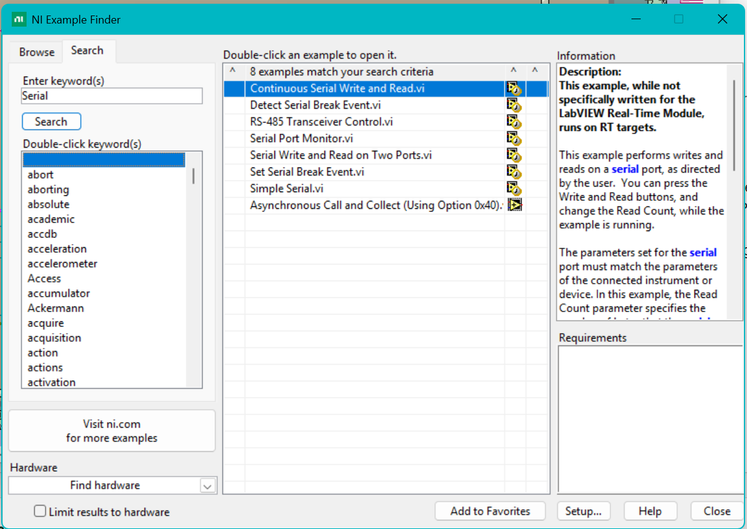Image resolution: width=747 pixels, height=529 pixels.
Task: Select keyword 'accdb' in list
Action: tap(42, 234)
